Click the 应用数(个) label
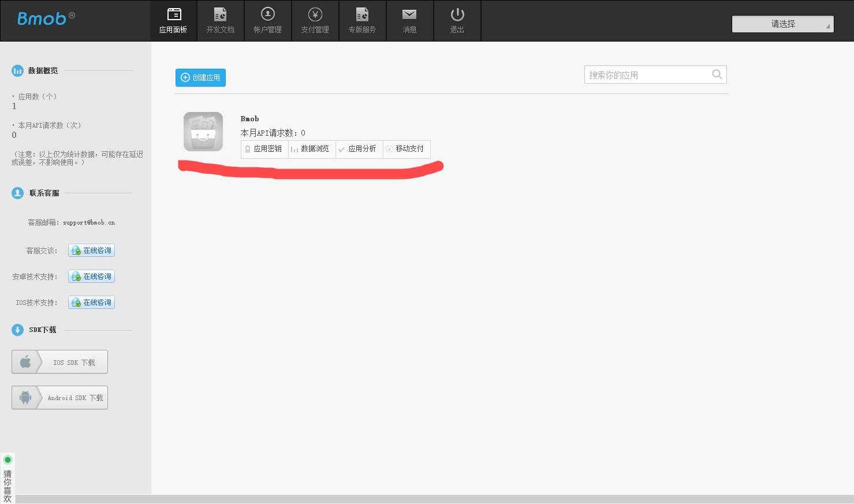 click(x=37, y=96)
